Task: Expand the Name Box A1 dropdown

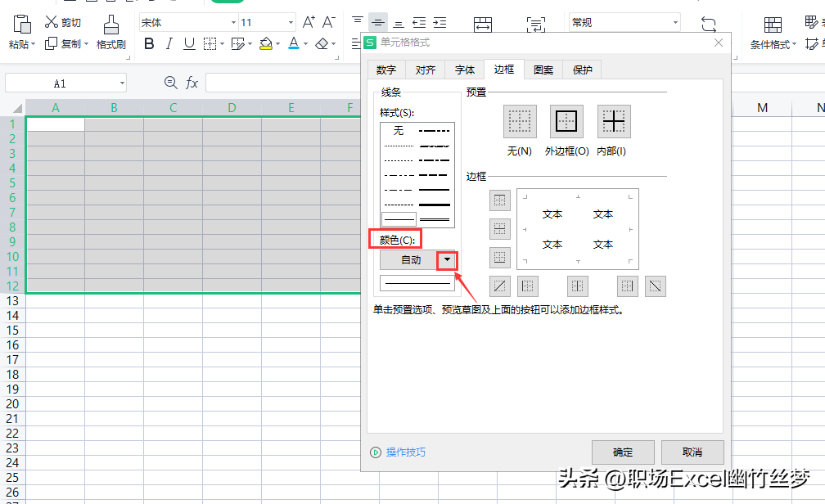Action: click(122, 83)
